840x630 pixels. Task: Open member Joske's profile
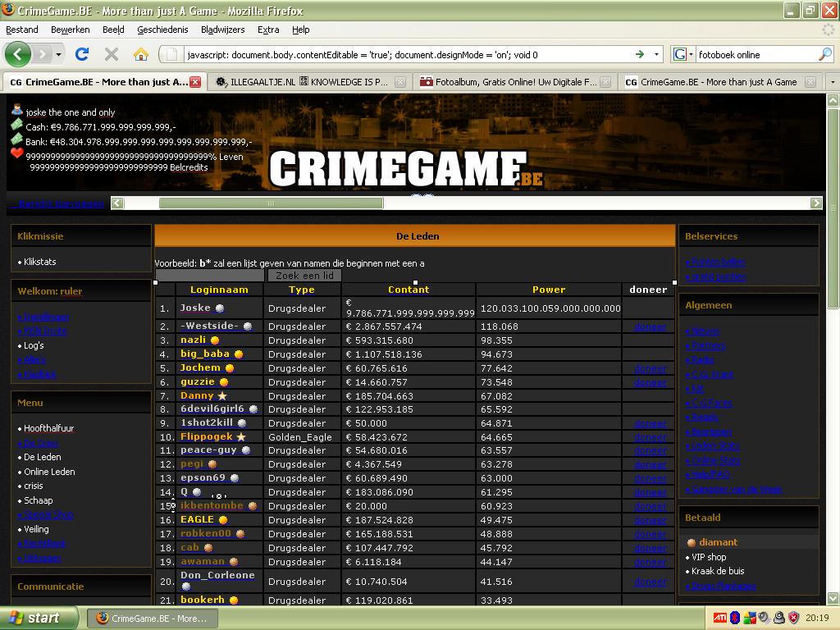(x=195, y=308)
